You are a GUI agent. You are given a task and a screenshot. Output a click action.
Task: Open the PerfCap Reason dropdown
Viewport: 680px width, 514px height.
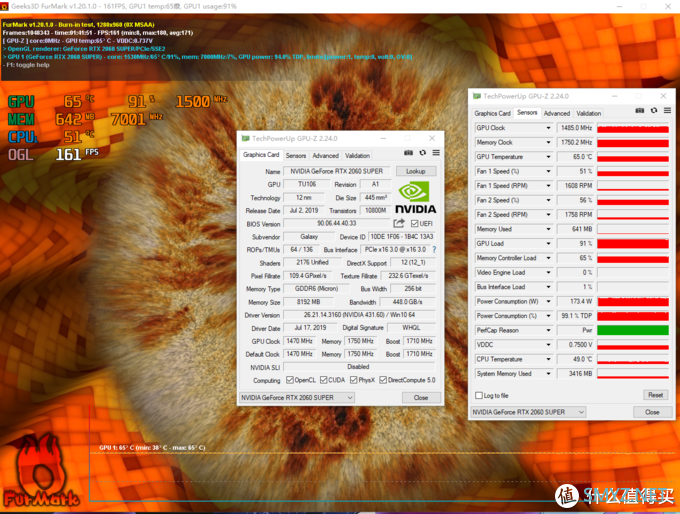click(x=548, y=330)
